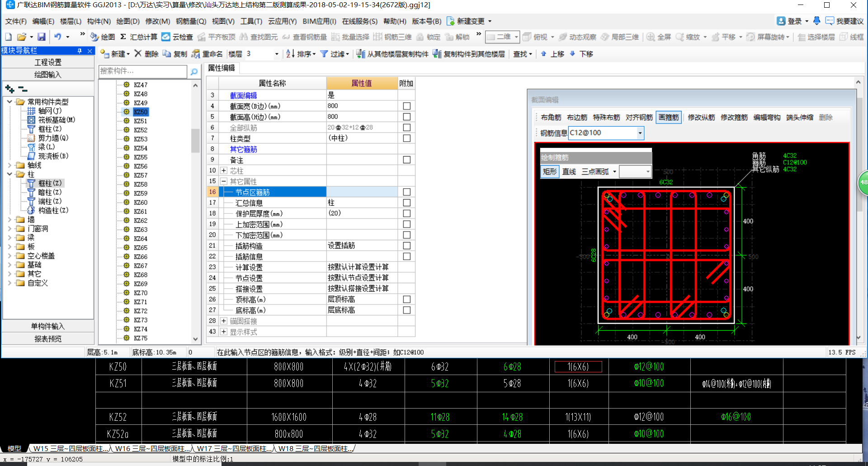Click 下移 move down arrow
This screenshot has height=466, width=868.
click(x=572, y=53)
